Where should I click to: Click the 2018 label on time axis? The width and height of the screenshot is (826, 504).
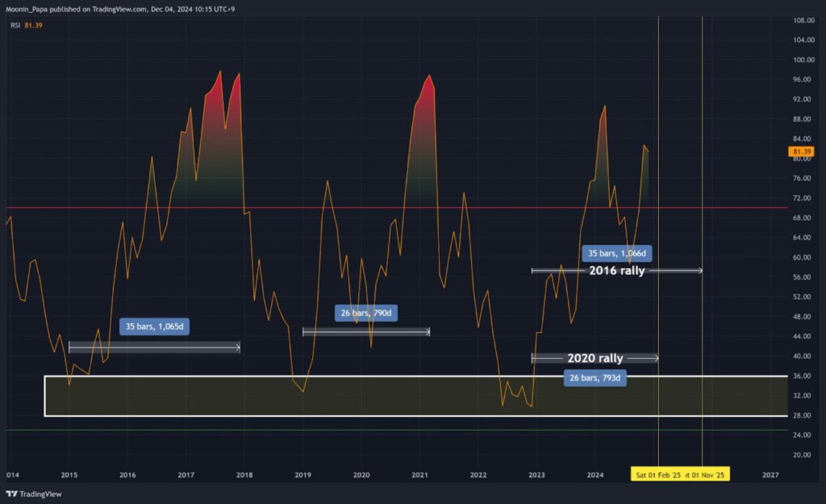pyautogui.click(x=244, y=475)
